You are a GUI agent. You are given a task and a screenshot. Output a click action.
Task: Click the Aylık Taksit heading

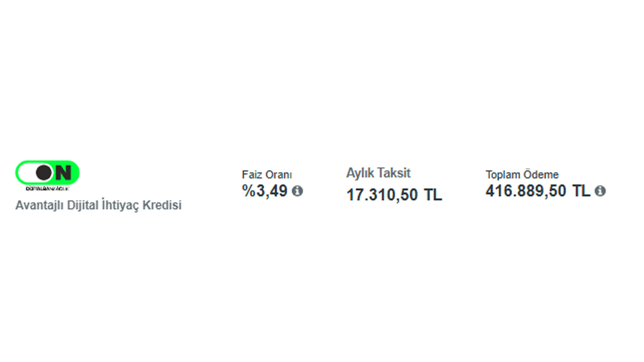[378, 173]
